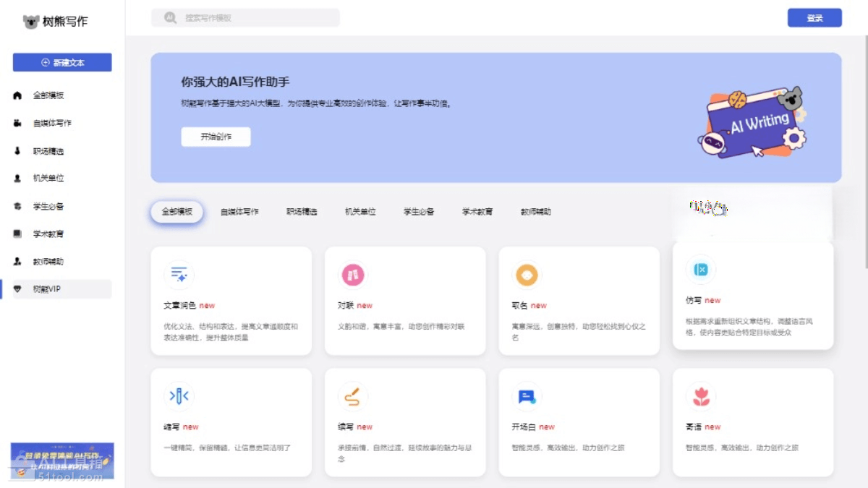
Task: Open the 缩写 abbreviation template icon
Action: (x=179, y=396)
